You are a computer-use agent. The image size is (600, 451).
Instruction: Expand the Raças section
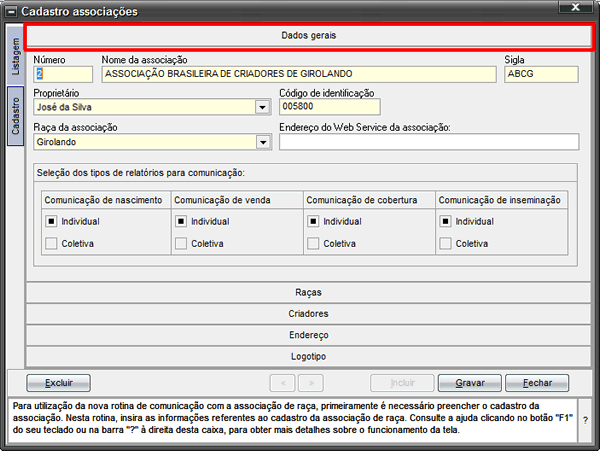308,293
